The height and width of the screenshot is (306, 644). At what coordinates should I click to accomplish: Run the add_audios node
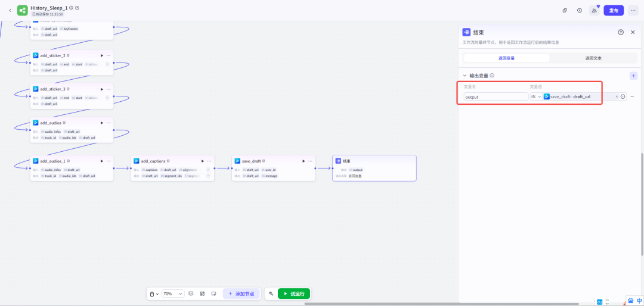[102, 123]
